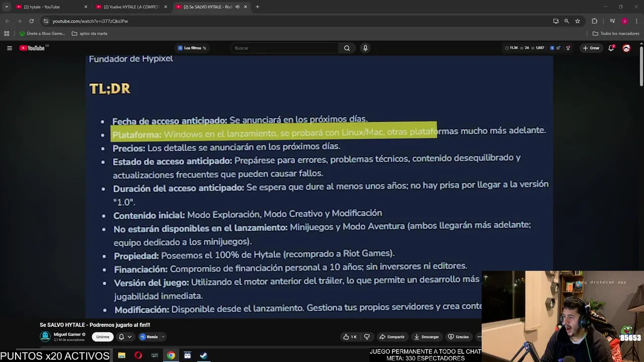
Task: Expand the Remix dropdown arrow
Action: click(163, 337)
